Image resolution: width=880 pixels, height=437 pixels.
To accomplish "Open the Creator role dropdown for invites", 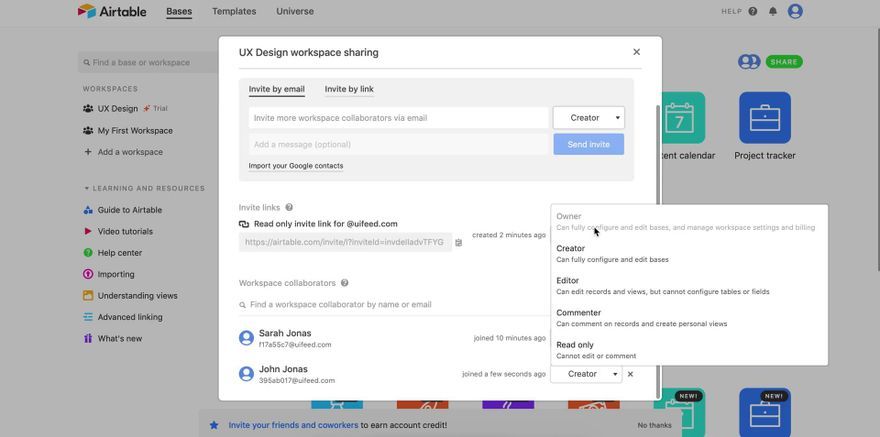I will pos(589,118).
